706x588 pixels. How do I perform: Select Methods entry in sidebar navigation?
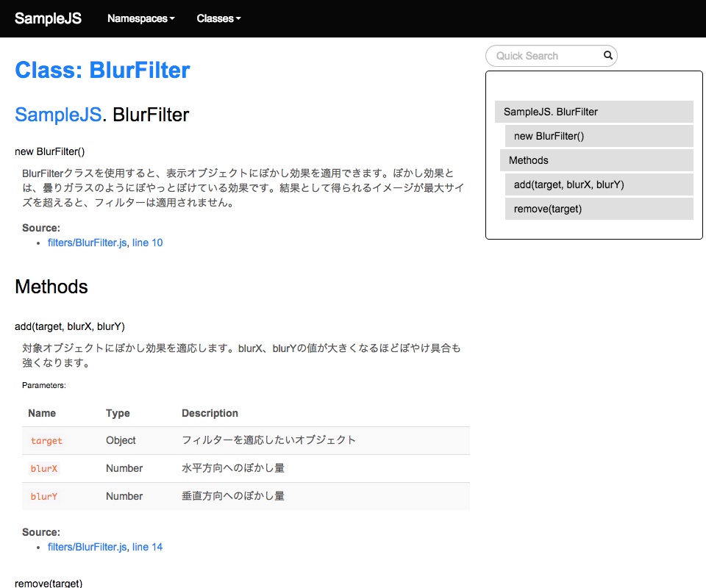596,160
